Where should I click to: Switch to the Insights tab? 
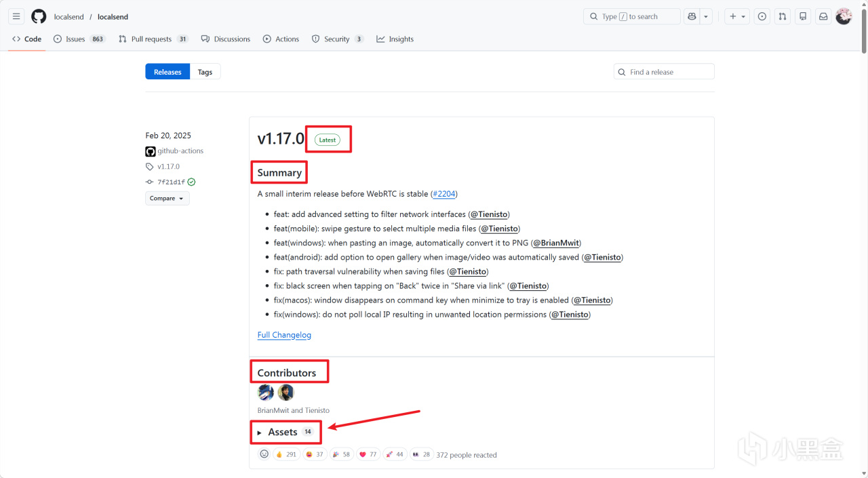pyautogui.click(x=395, y=39)
